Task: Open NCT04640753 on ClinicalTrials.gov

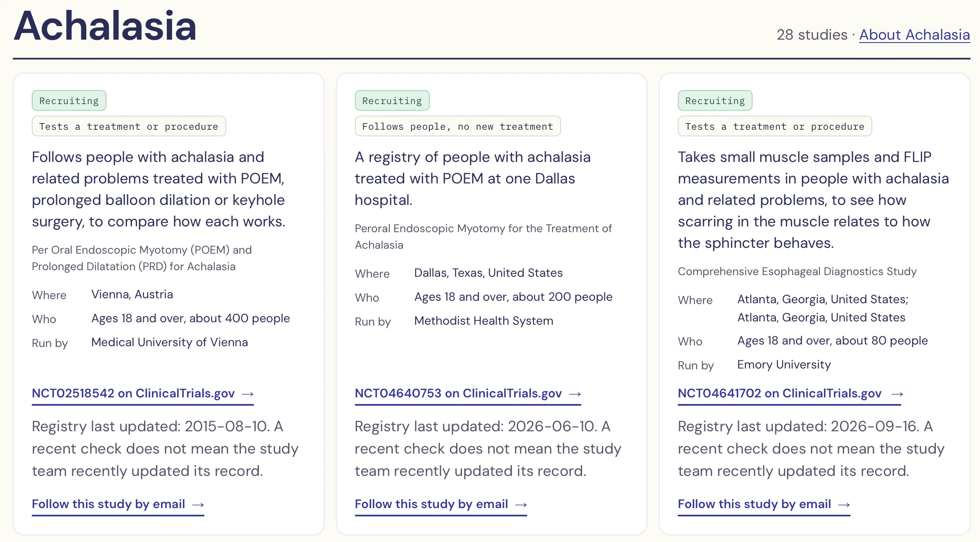Action: [x=468, y=394]
